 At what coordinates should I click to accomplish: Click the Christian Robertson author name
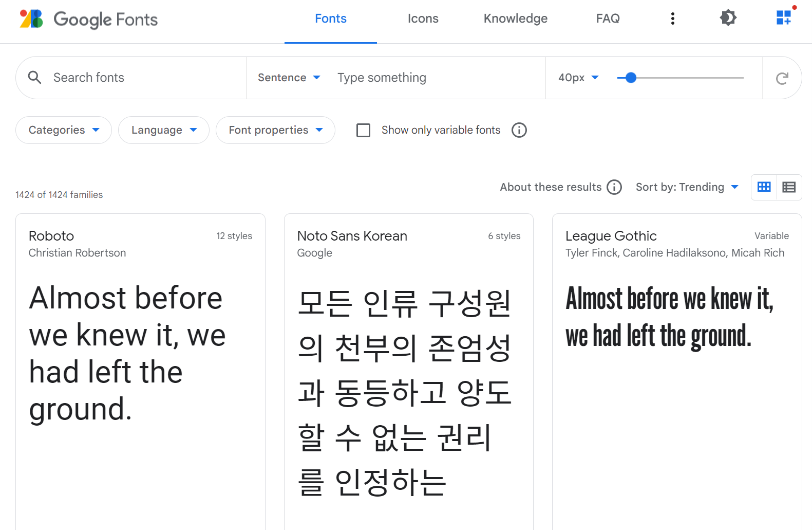(77, 253)
